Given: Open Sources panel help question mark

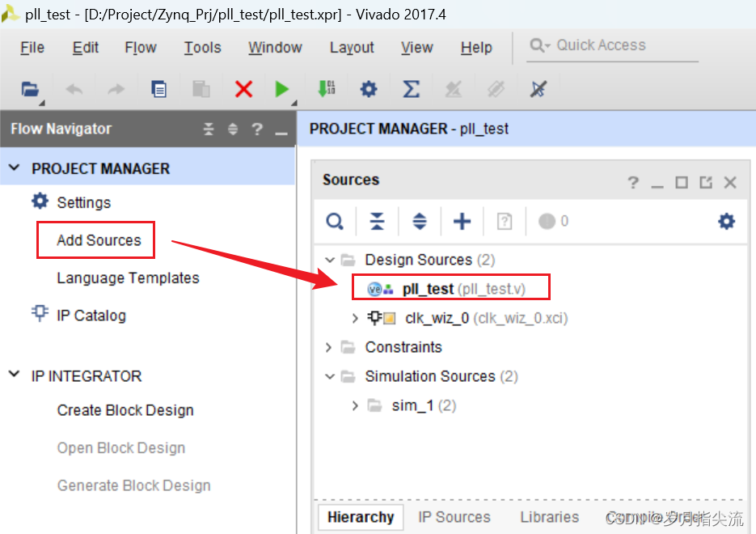Looking at the screenshot, I should [633, 182].
